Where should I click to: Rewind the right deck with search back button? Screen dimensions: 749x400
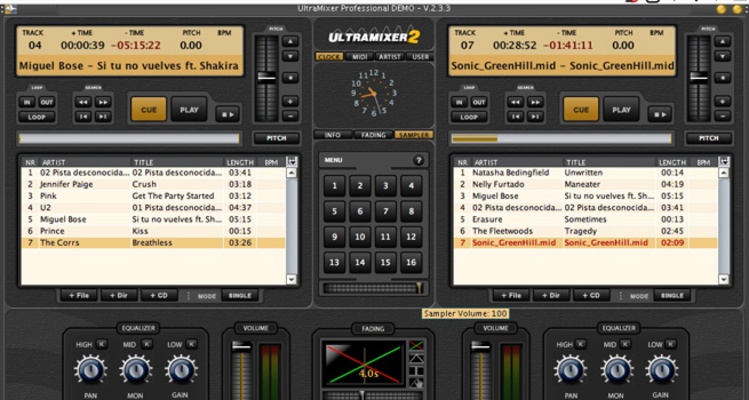click(x=515, y=102)
